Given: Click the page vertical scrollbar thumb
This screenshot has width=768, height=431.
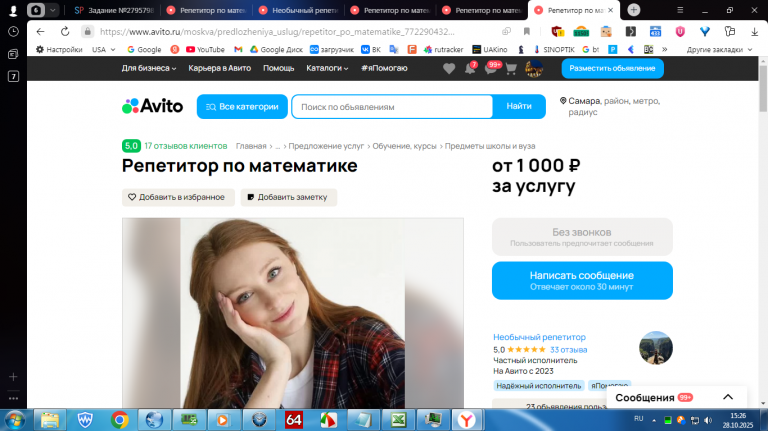Looking at the screenshot, I should [x=763, y=88].
